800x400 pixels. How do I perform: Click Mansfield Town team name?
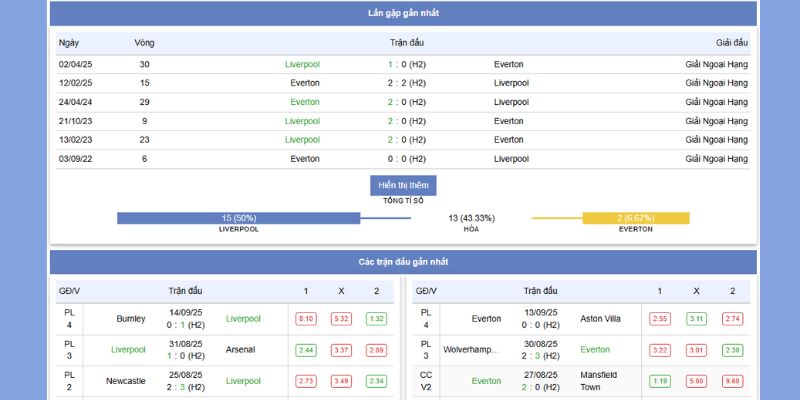598,381
